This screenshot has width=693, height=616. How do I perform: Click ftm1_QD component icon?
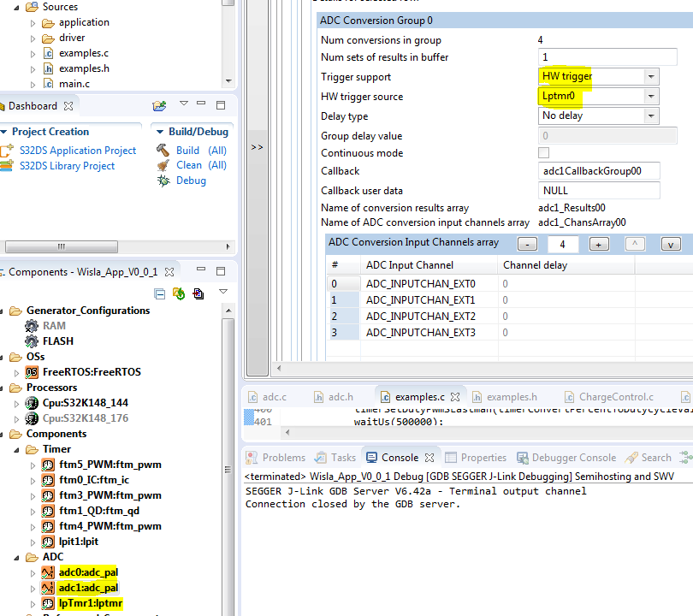pyautogui.click(x=48, y=512)
